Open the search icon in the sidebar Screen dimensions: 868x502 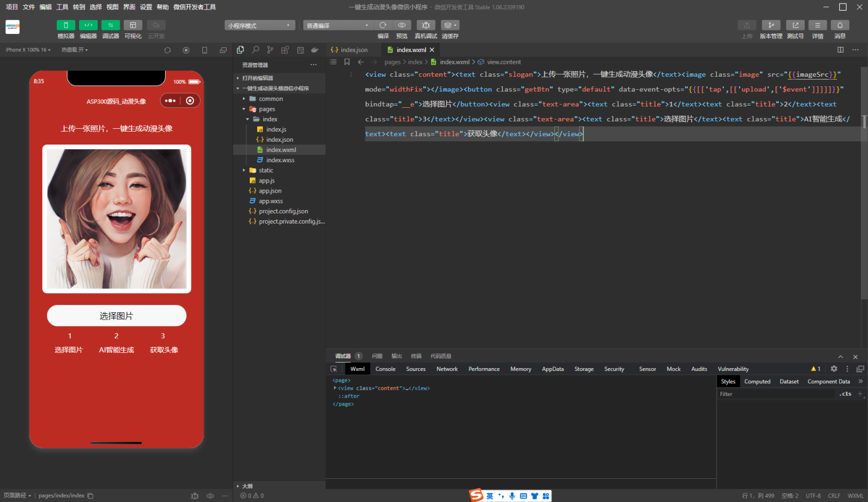click(255, 50)
